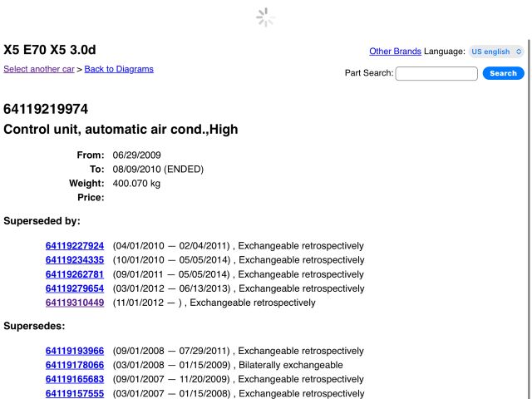Click the X5 E70 X5 3.0d title
The image size is (532, 399).
[x=50, y=50]
